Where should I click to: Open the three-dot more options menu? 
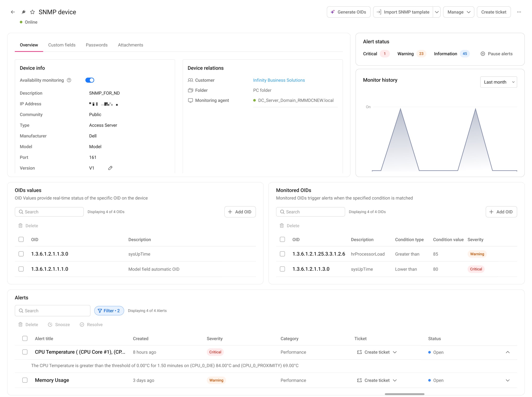pos(519,12)
